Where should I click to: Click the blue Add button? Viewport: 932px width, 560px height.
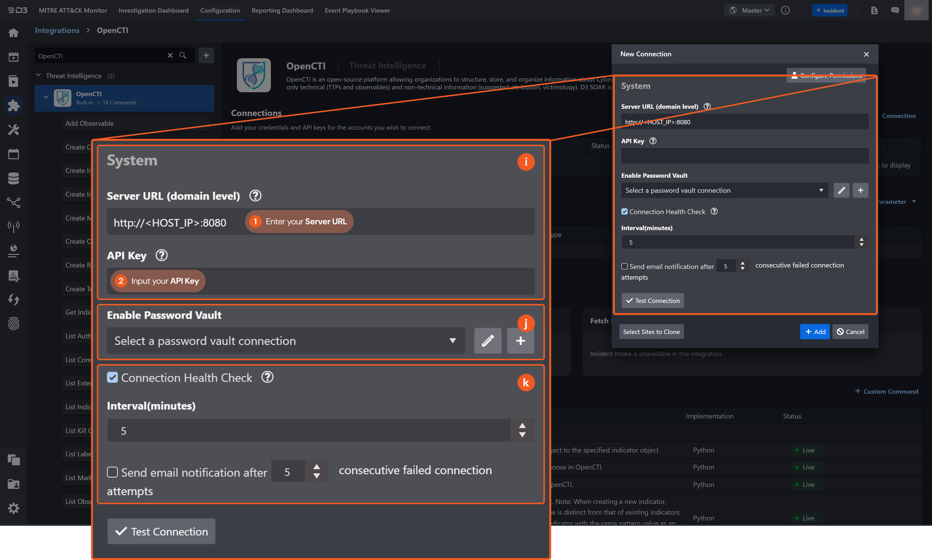[815, 332]
